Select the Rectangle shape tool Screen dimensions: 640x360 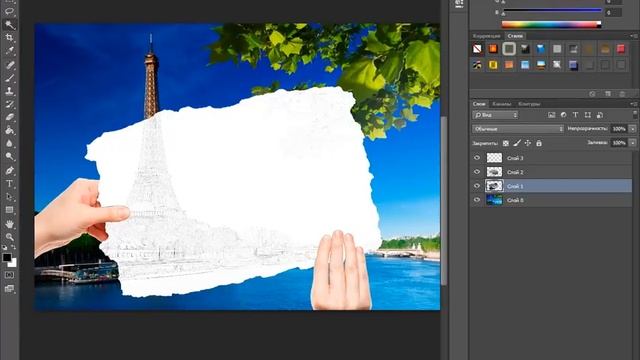[x=9, y=210]
